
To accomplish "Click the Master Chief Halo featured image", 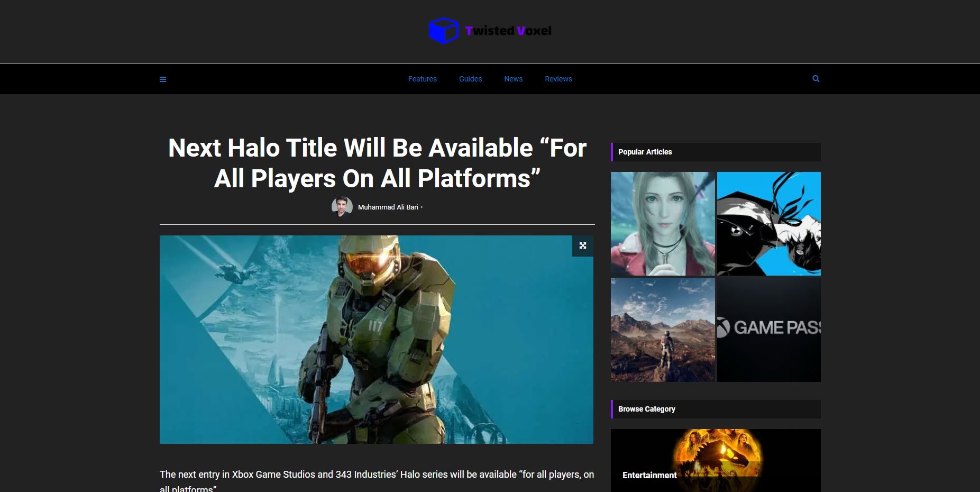I will [x=377, y=340].
